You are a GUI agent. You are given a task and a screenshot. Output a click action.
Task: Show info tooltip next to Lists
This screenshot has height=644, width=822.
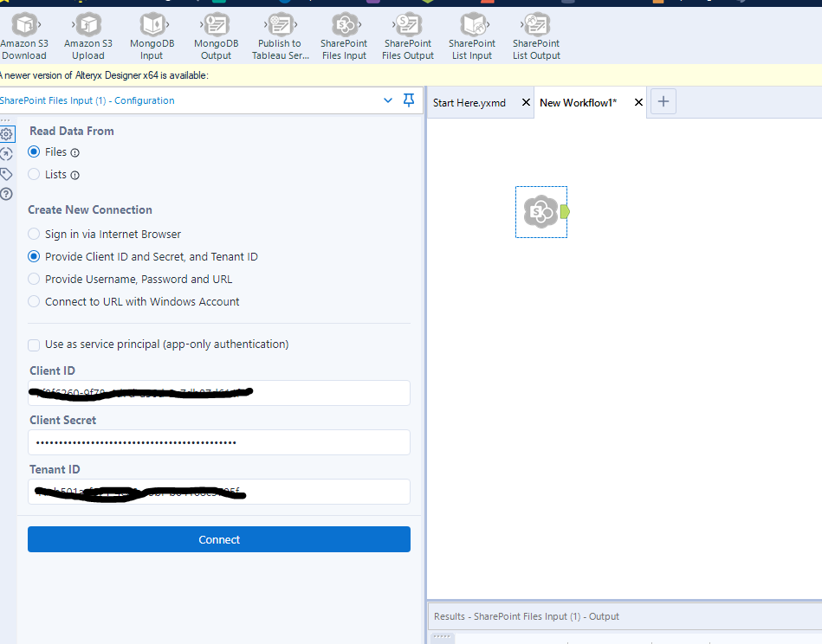coord(75,176)
